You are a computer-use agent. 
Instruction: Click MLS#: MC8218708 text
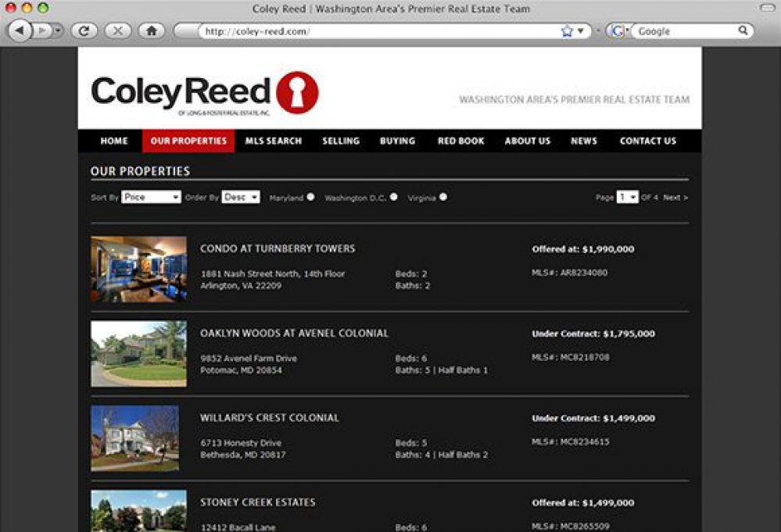click(x=570, y=357)
